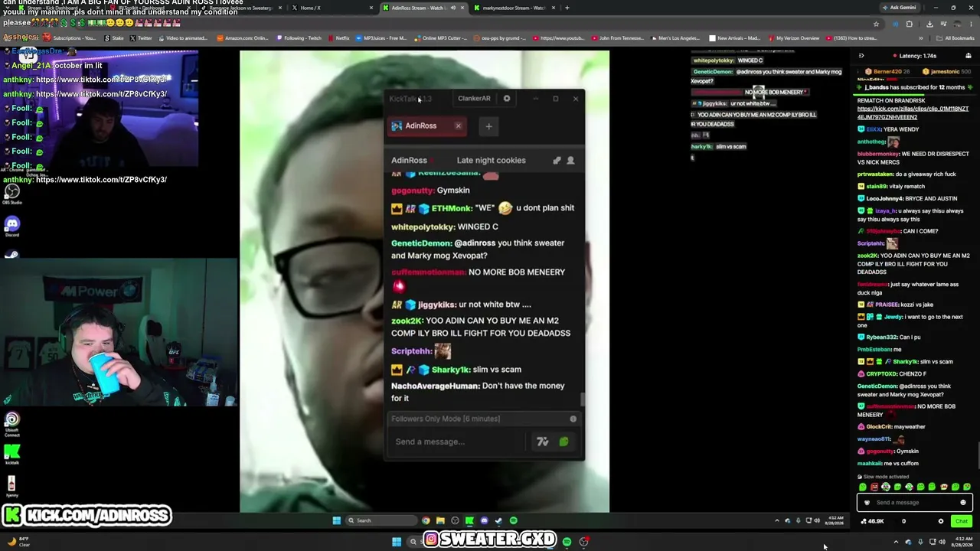Open a new Chrome tab
This screenshot has height=551, width=980.
click(x=567, y=8)
